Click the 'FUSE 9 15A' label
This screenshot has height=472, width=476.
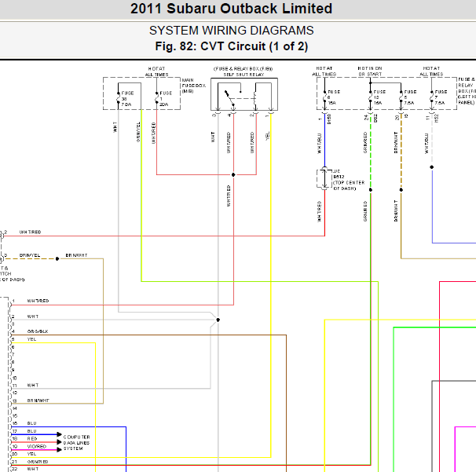tap(333, 97)
